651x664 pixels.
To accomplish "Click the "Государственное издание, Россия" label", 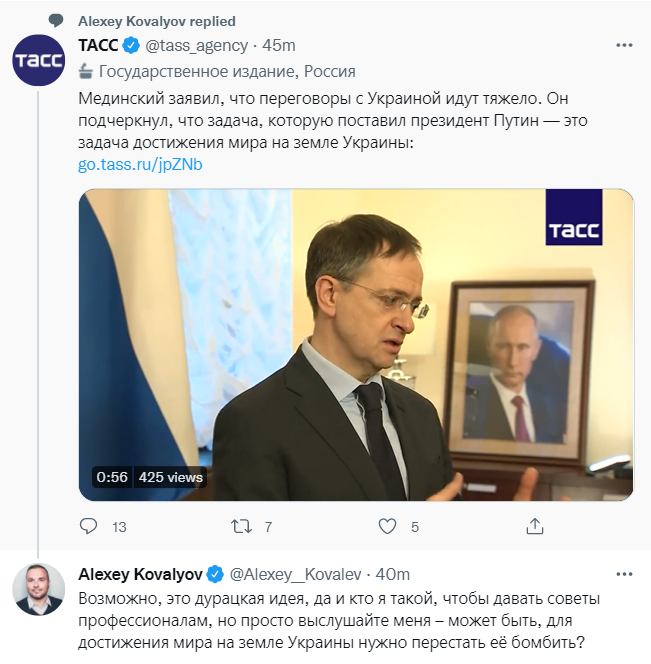I will 225,72.
